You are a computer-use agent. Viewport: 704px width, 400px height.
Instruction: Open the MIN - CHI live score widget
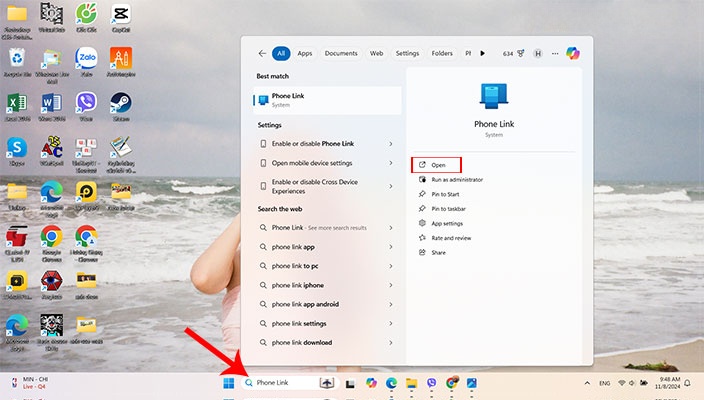[30, 383]
